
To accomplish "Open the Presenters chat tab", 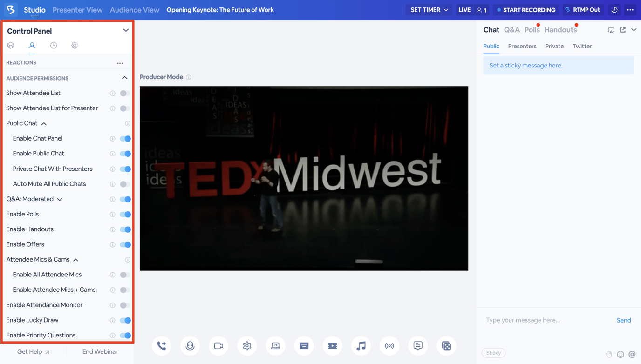I will point(522,46).
